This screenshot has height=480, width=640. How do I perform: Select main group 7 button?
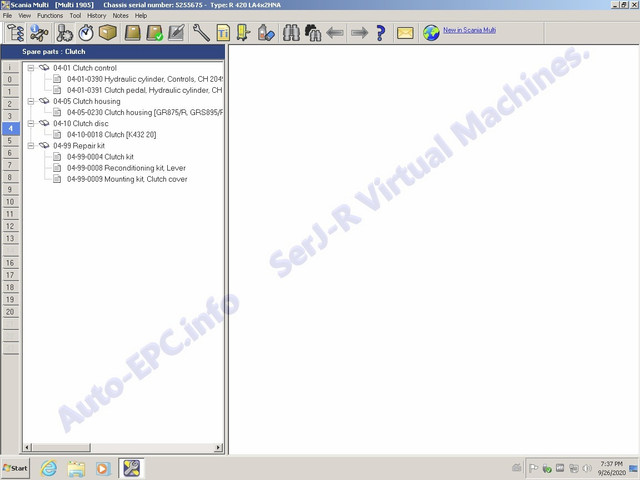click(10, 165)
